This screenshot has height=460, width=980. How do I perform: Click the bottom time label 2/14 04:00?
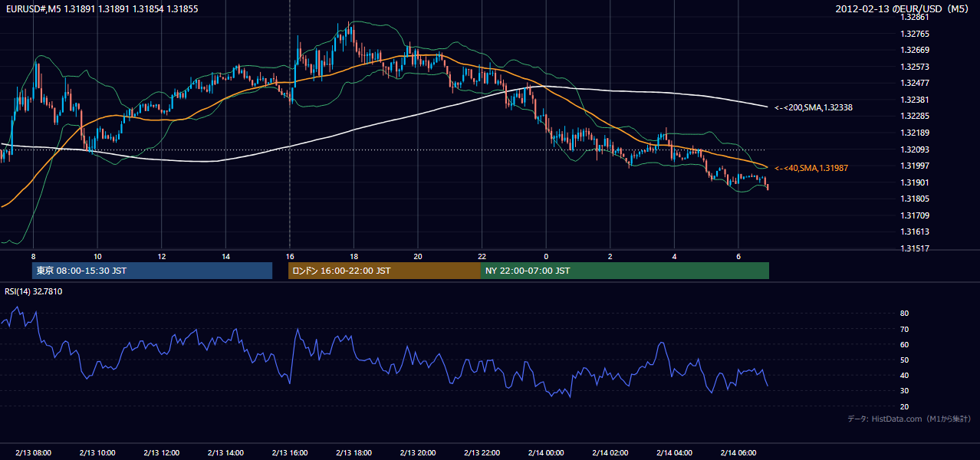click(x=673, y=453)
